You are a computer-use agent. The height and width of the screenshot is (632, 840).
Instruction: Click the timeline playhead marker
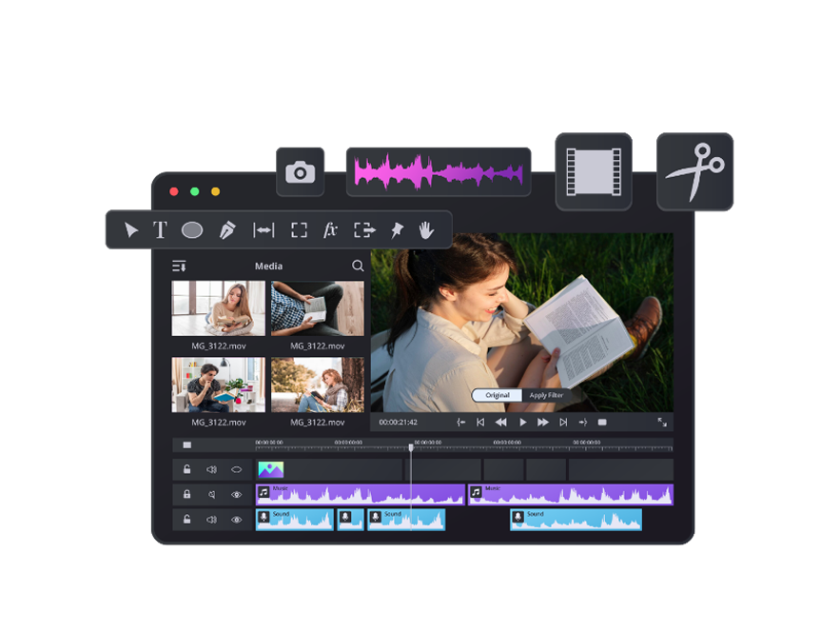coord(411,446)
